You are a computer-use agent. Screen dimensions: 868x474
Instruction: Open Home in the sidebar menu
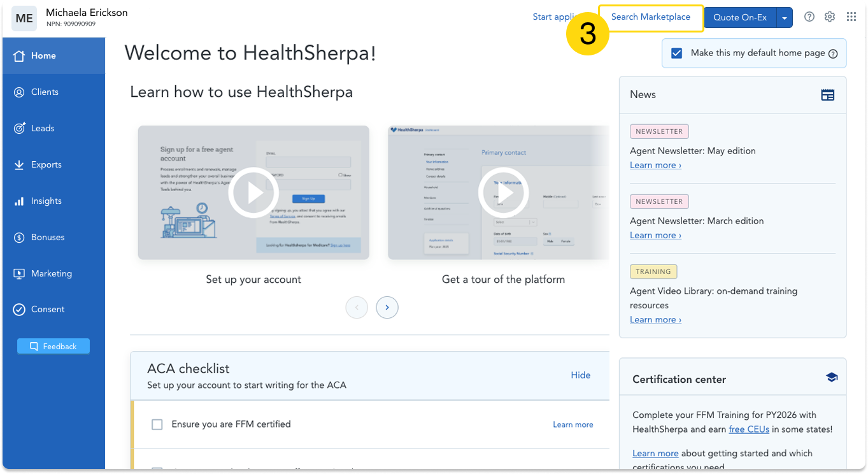(53, 56)
